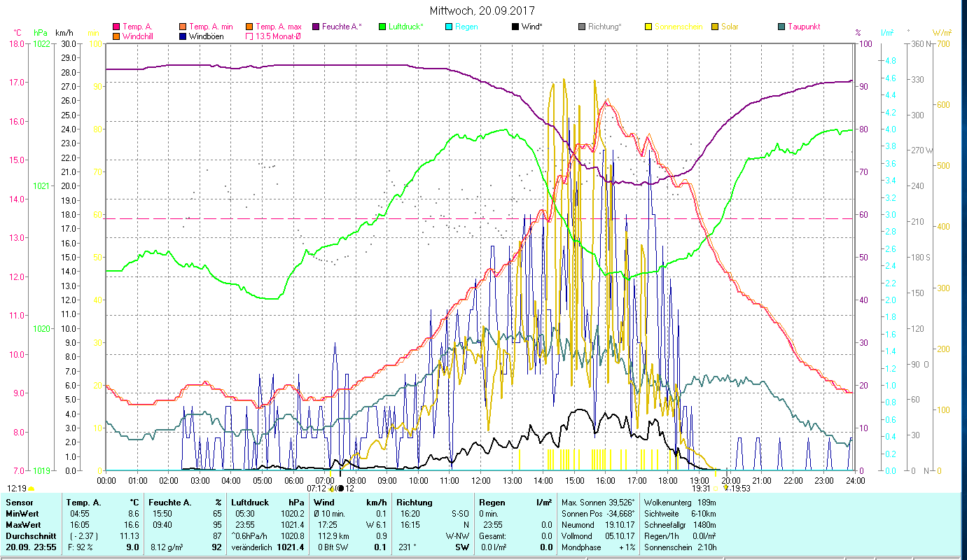967x560 pixels.
Task: Click the Windchill legend color box
Action: point(116,36)
